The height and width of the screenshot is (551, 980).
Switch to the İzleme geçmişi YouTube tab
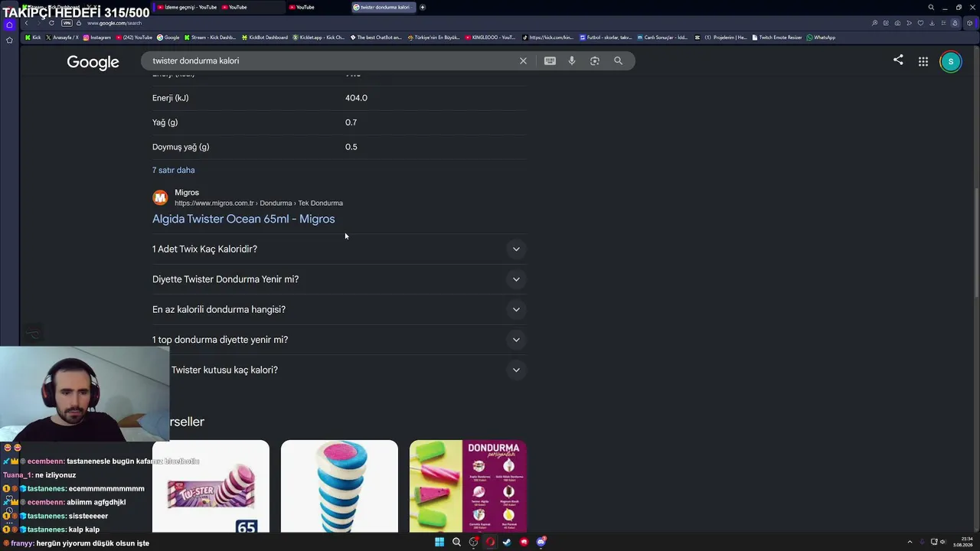187,7
